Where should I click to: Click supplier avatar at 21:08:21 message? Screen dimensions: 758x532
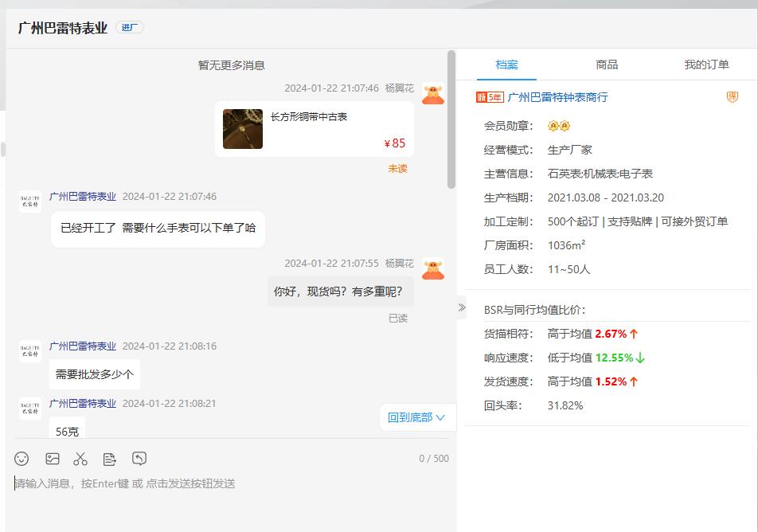point(30,409)
